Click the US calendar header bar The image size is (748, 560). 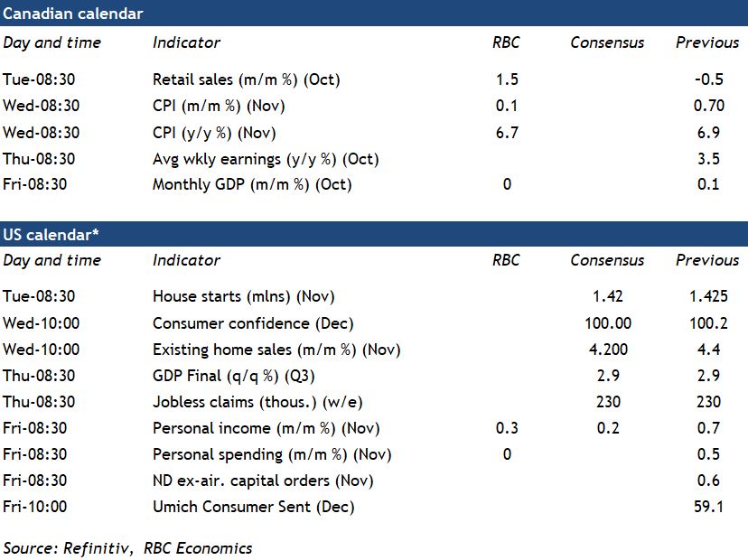point(374,234)
